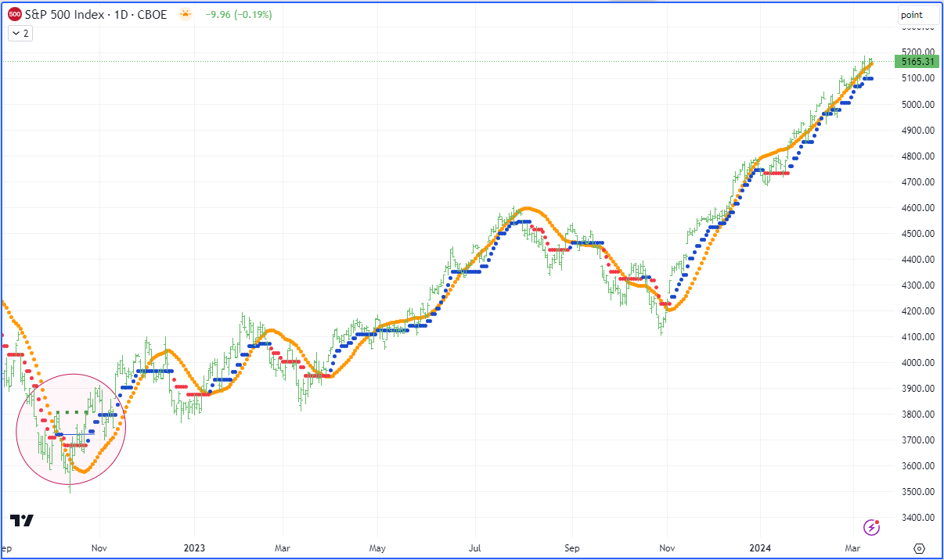The image size is (944, 560).
Task: Click the 5200.00 price axis label
Action: pos(918,52)
